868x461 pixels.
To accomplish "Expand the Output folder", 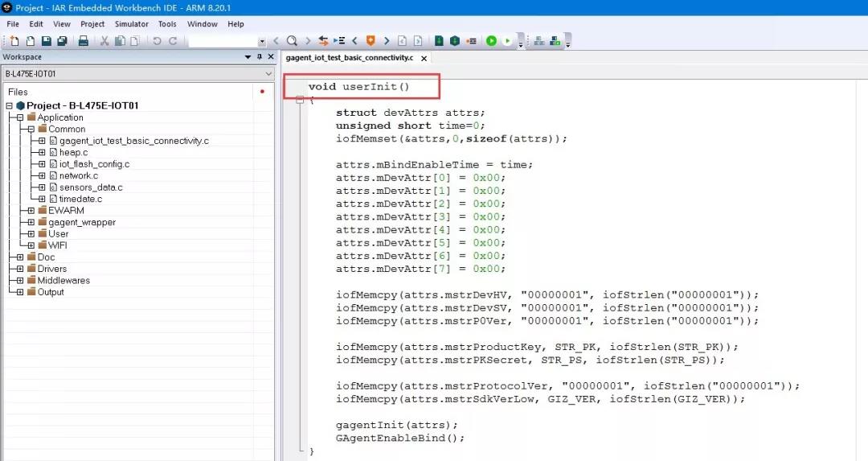I will [x=20, y=292].
